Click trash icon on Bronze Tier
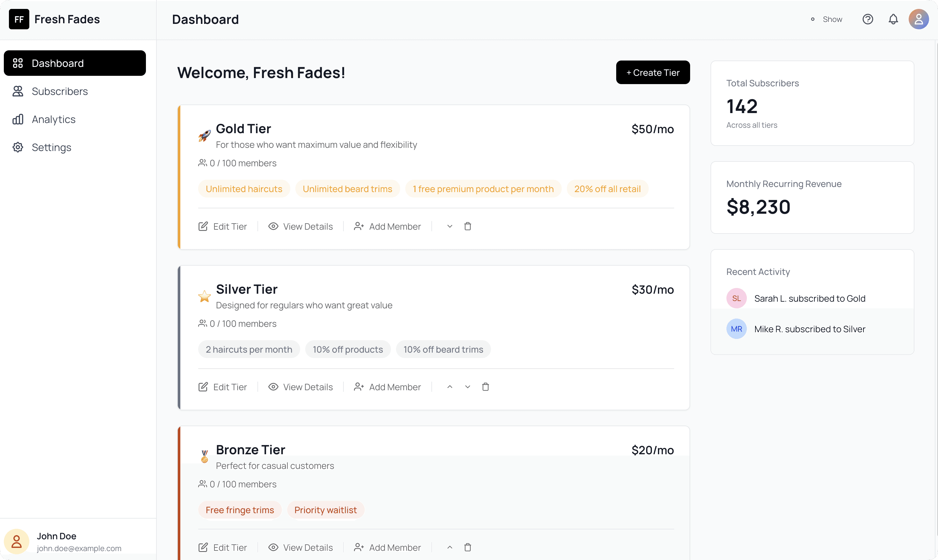Viewport: 938px width, 560px height. 467,547
